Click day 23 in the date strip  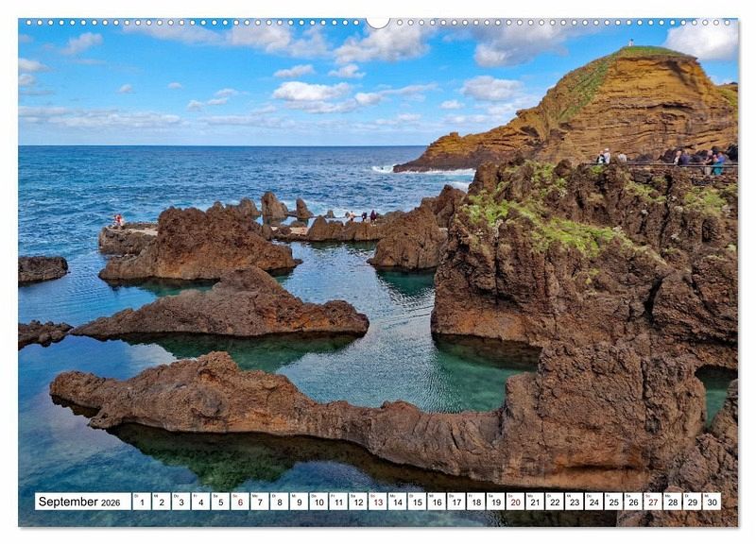[574, 502]
